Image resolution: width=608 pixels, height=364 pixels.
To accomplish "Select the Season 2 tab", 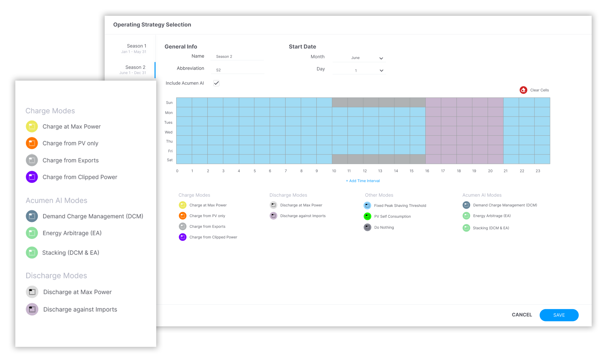I will pyautogui.click(x=135, y=69).
